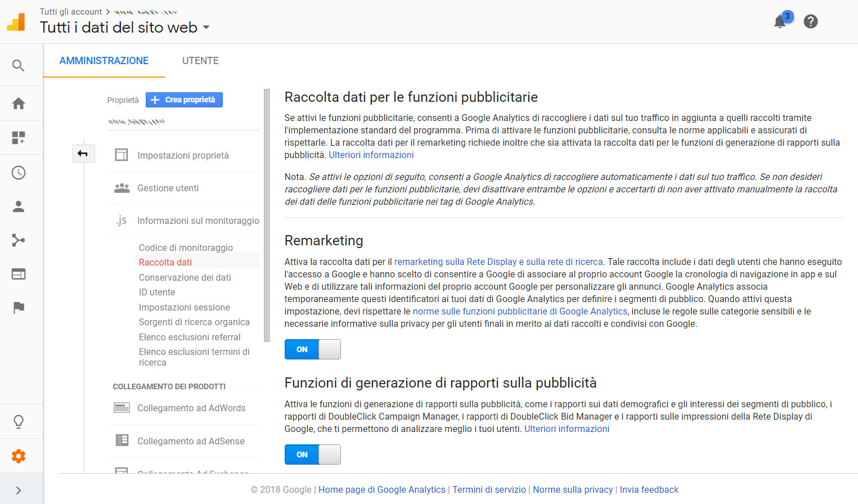Open Real-time reports clock icon
Image resolution: width=858 pixels, height=504 pixels.
click(x=19, y=173)
